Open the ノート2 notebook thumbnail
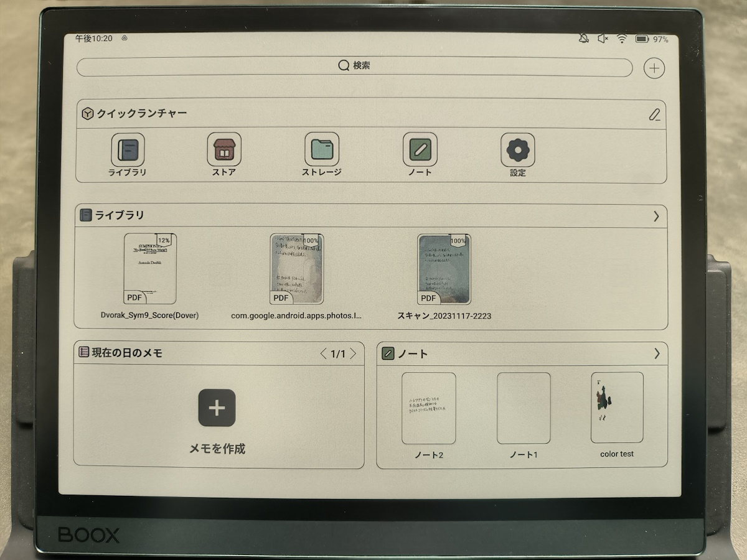Screen dimensions: 747x560 (429, 408)
